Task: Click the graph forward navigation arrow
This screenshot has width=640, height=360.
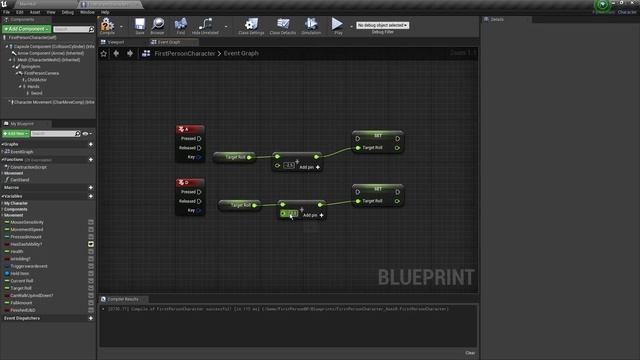Action: pyautogui.click(x=130, y=53)
